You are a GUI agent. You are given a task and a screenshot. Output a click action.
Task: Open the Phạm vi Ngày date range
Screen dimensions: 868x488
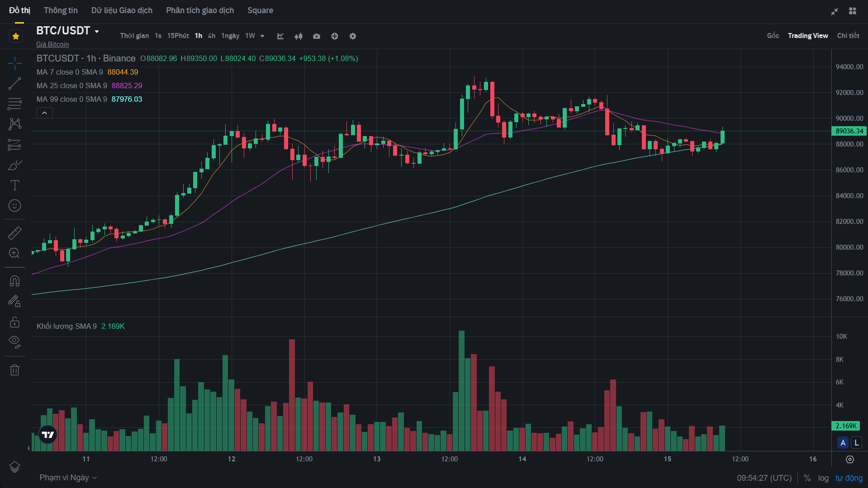click(x=68, y=478)
